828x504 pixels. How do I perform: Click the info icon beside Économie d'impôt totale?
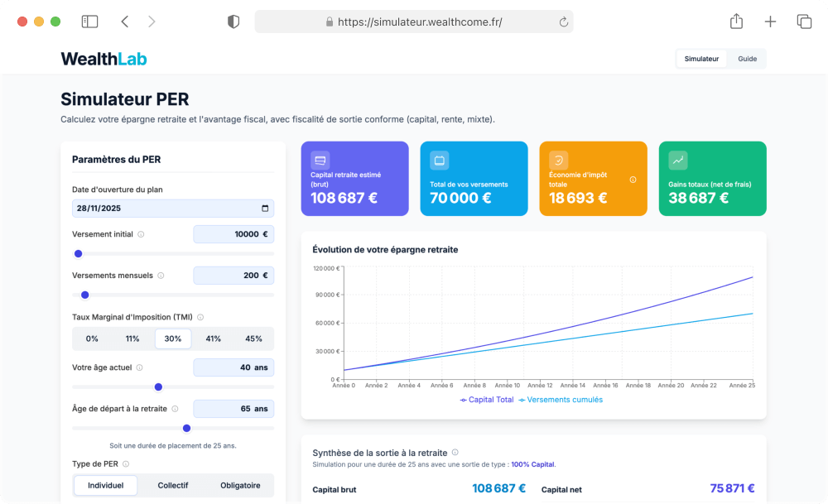pyautogui.click(x=634, y=179)
